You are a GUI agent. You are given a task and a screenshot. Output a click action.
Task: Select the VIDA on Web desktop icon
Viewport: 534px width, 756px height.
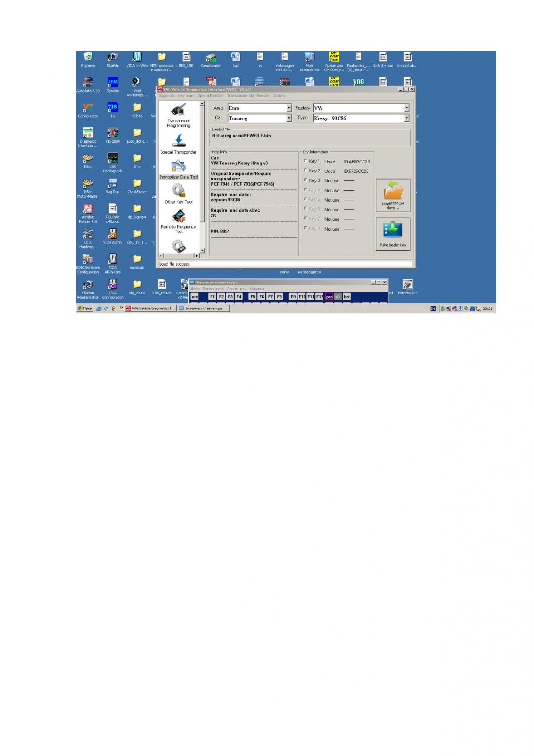coord(137,60)
